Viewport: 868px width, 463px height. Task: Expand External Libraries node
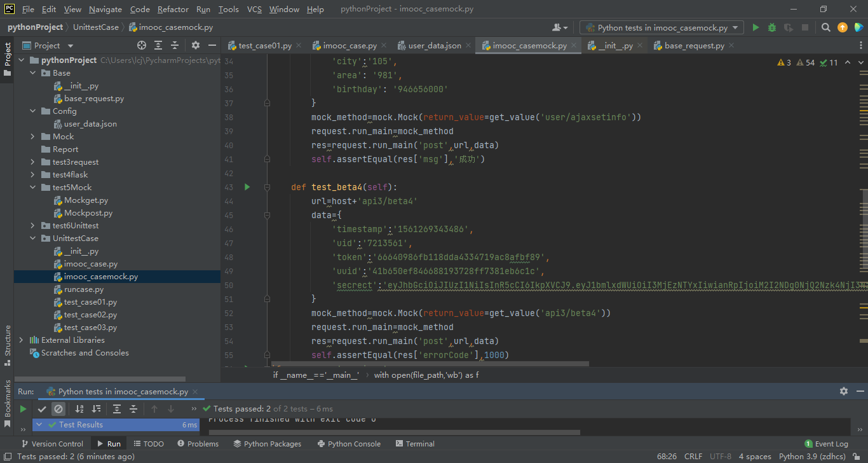coord(22,340)
